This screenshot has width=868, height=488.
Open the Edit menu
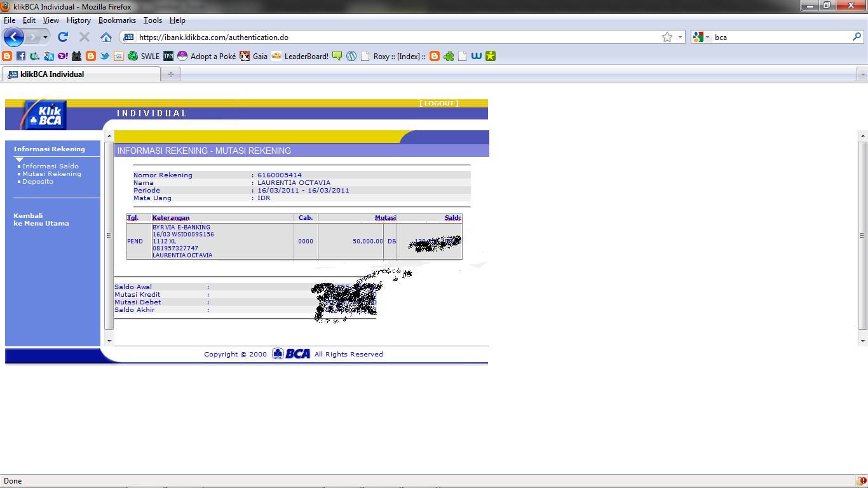(29, 20)
